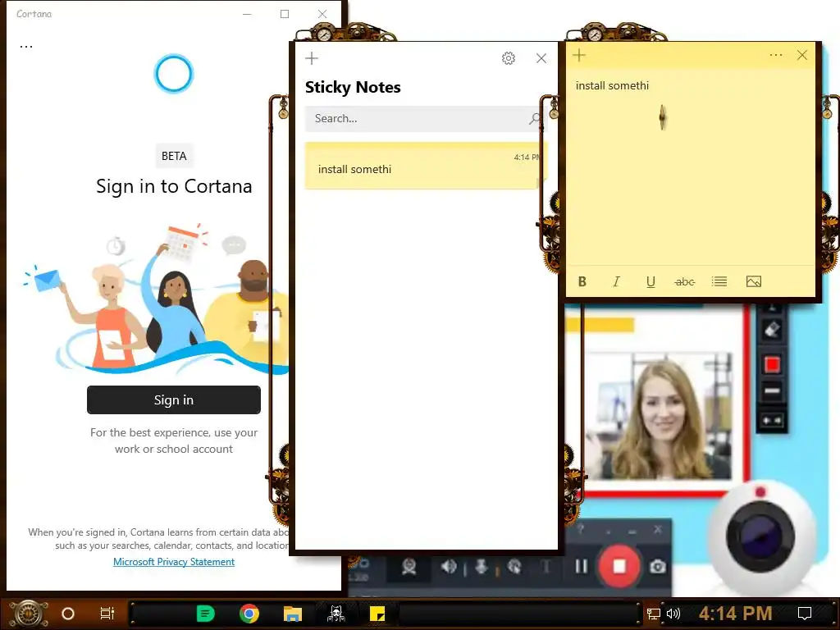Viewport: 840px width, 630px height.
Task: Pause the screen recording
Action: tap(581, 566)
